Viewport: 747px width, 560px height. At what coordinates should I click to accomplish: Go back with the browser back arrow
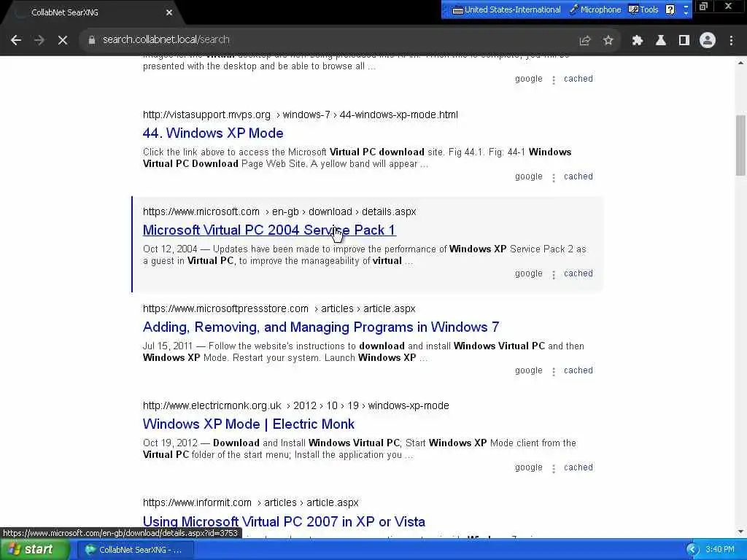[x=16, y=40]
